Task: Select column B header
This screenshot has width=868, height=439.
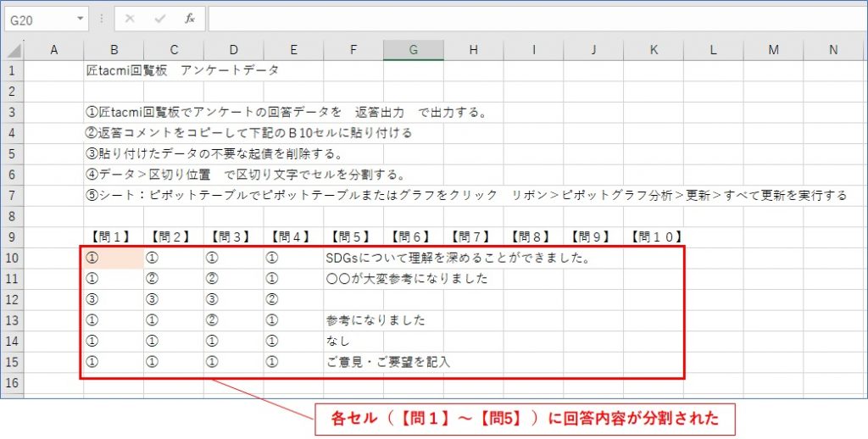Action: [x=114, y=50]
